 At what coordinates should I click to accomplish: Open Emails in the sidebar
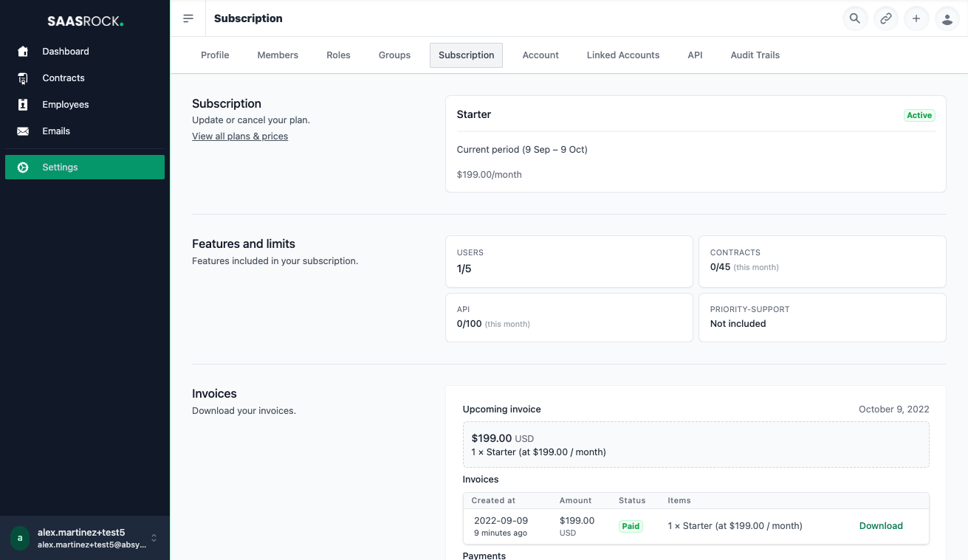[x=85, y=131]
